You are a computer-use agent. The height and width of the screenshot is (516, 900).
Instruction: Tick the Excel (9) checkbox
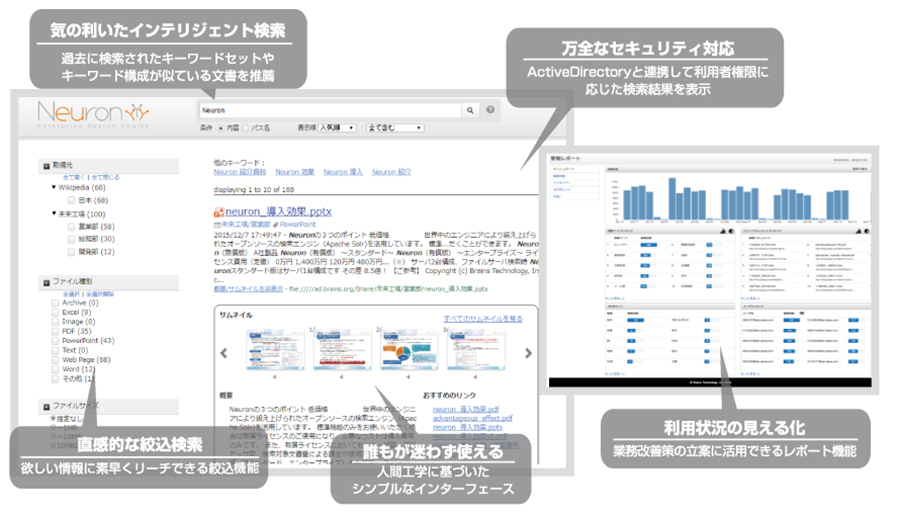[55, 313]
